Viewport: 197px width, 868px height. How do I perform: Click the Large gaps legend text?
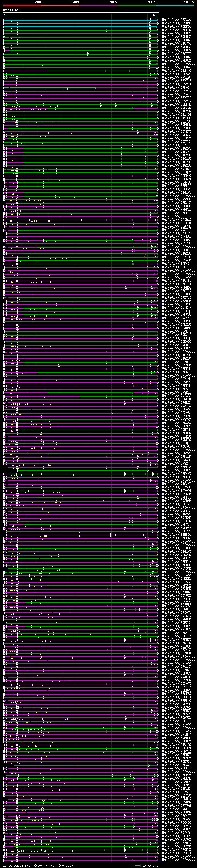coord(38,866)
